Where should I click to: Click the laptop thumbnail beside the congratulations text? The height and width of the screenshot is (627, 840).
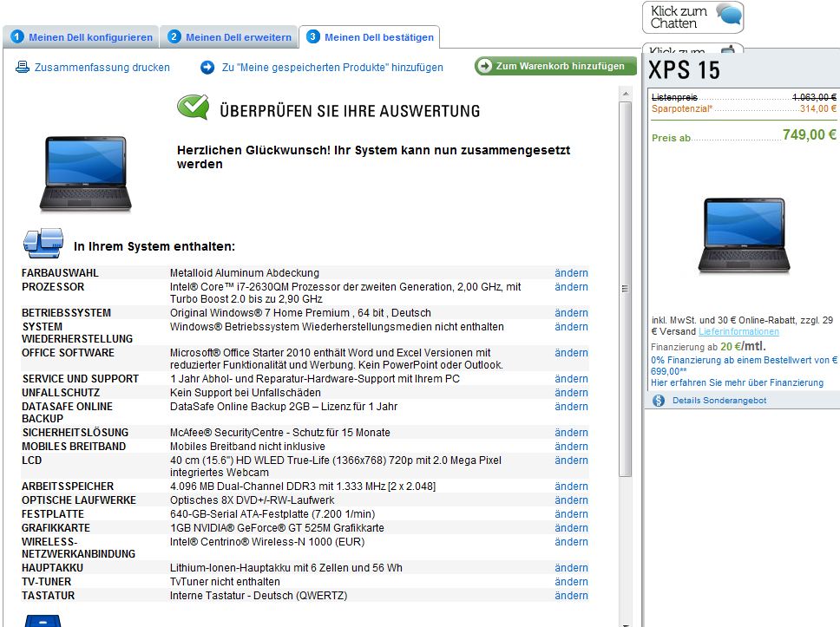point(86,173)
